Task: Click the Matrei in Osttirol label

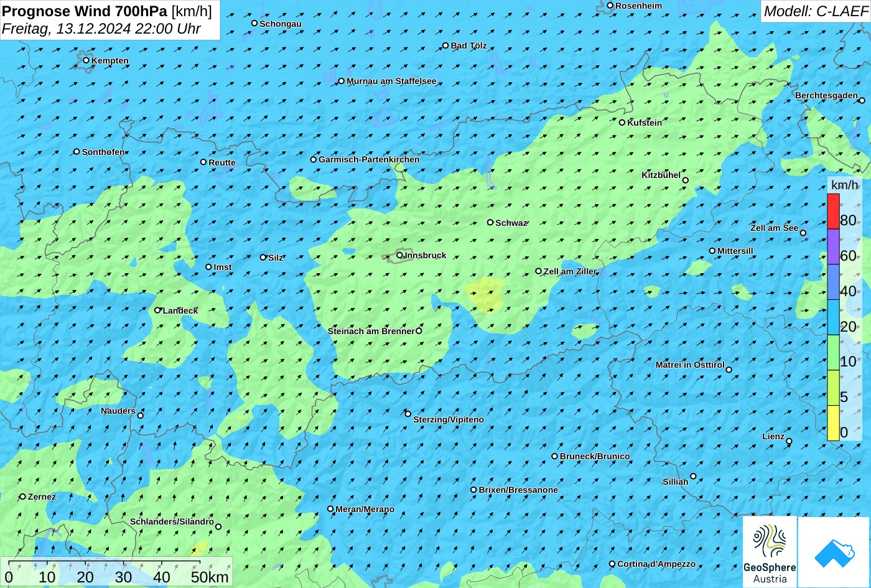Action: coord(690,365)
